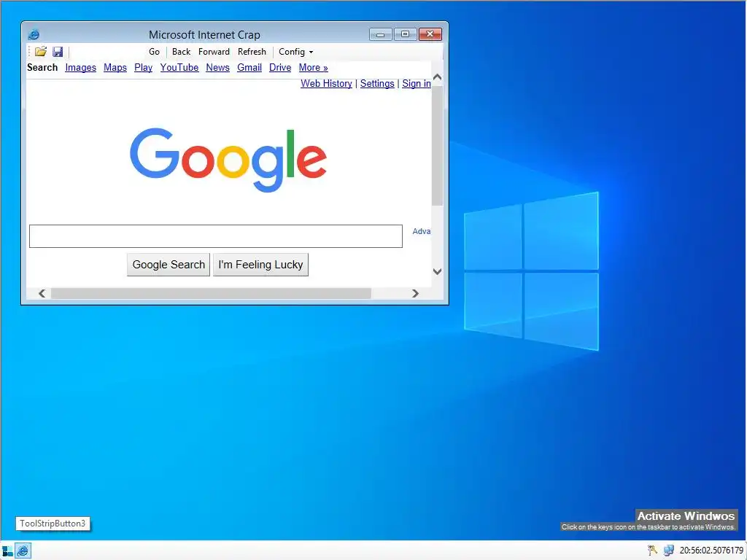
Task: Go to the Play link
Action: [x=144, y=68]
